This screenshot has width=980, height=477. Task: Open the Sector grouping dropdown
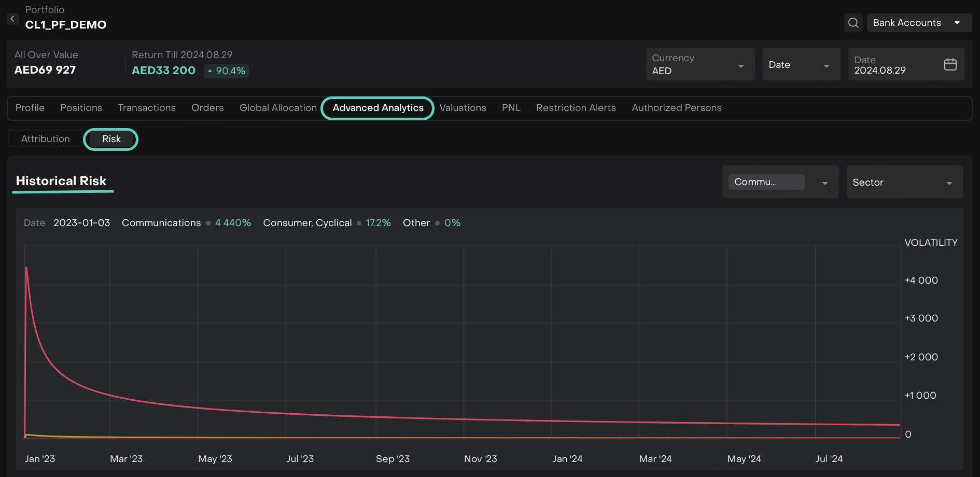tap(904, 183)
